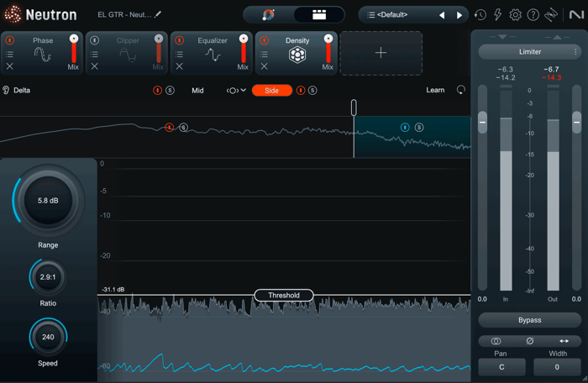This screenshot has height=383, width=588.
Task: Toggle zero latency lightning icon
Action: (497, 14)
